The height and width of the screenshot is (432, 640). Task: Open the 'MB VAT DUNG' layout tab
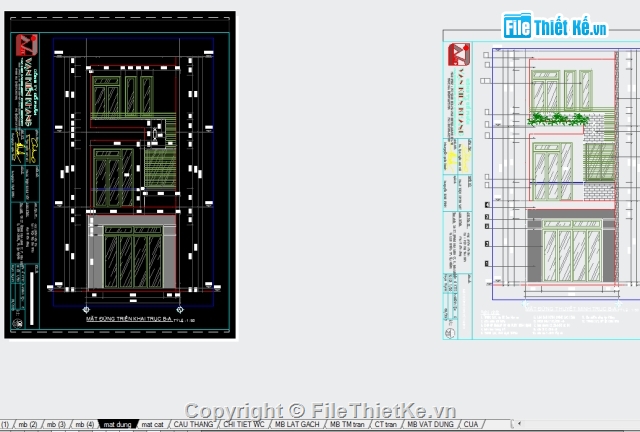tap(430, 425)
